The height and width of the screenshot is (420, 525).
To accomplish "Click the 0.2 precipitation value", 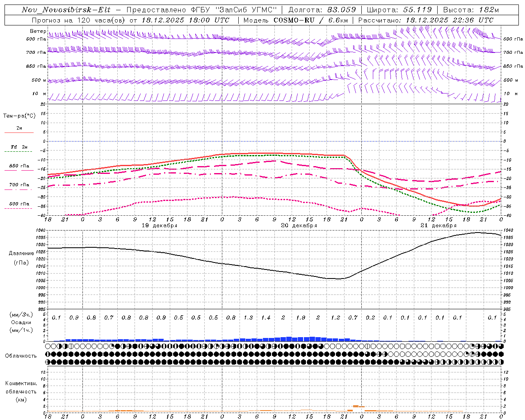I will pos(370,318).
